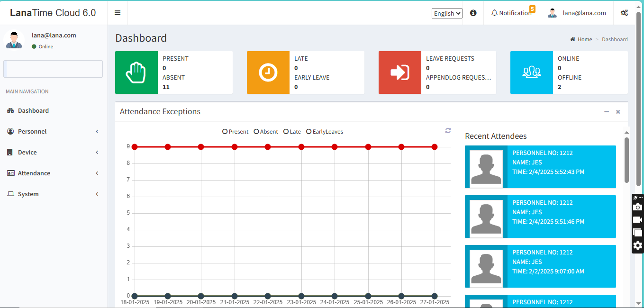
Task: Click the System laptop icon in sidebar
Action: pyautogui.click(x=10, y=194)
